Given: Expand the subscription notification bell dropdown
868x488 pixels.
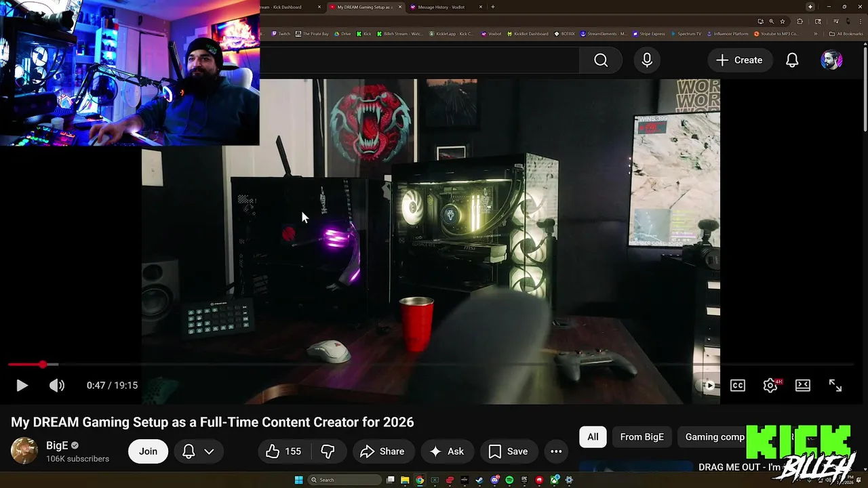Looking at the screenshot, I should pyautogui.click(x=198, y=451).
